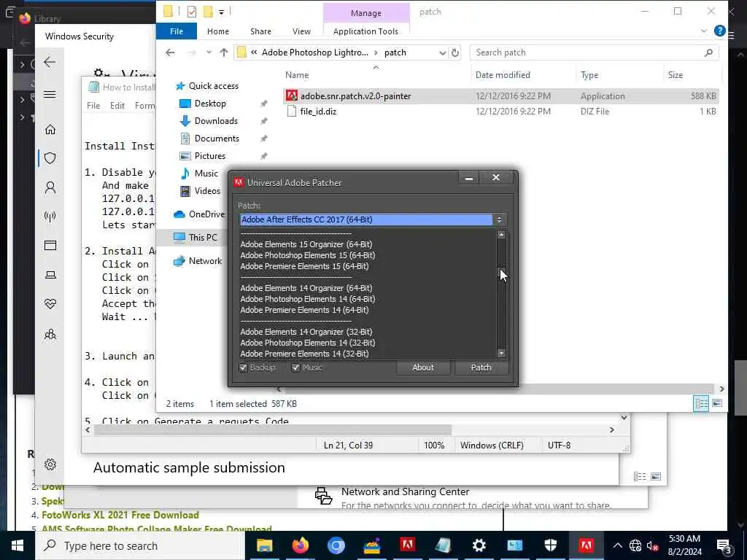Select This PC in navigation pane
The height and width of the screenshot is (560, 747).
click(196, 237)
